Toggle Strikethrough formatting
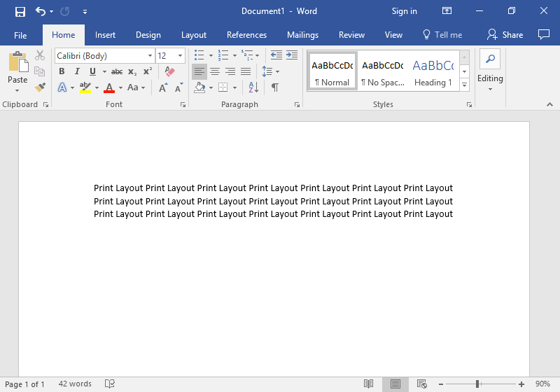The height and width of the screenshot is (392, 560). click(x=117, y=71)
